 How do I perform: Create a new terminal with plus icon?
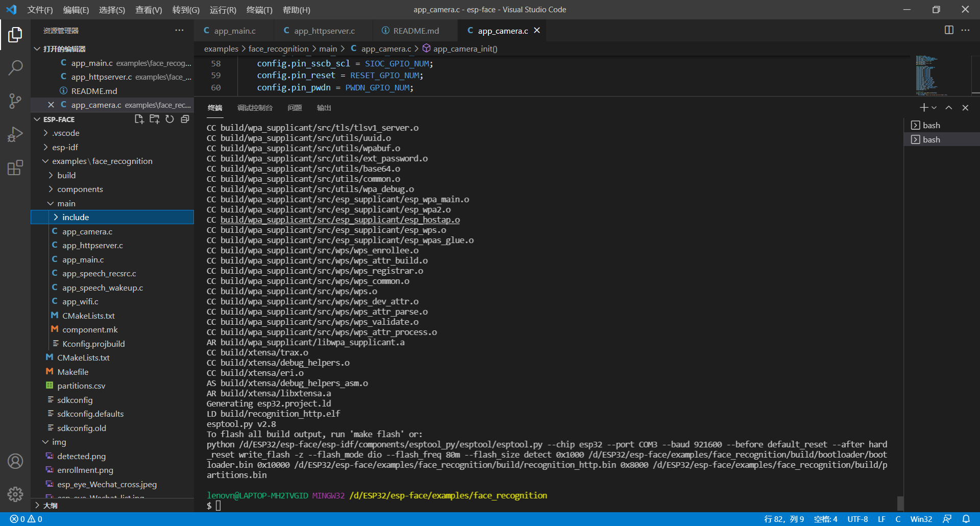pyautogui.click(x=924, y=108)
